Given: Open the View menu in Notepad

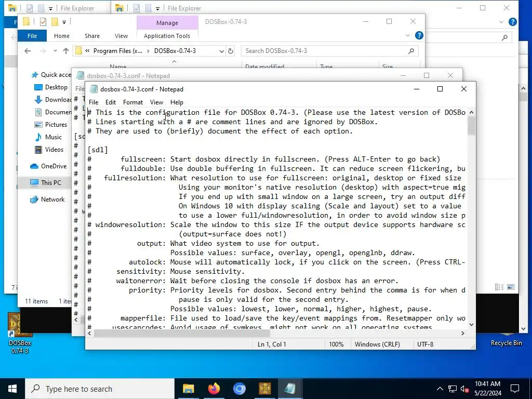Looking at the screenshot, I should pos(156,102).
